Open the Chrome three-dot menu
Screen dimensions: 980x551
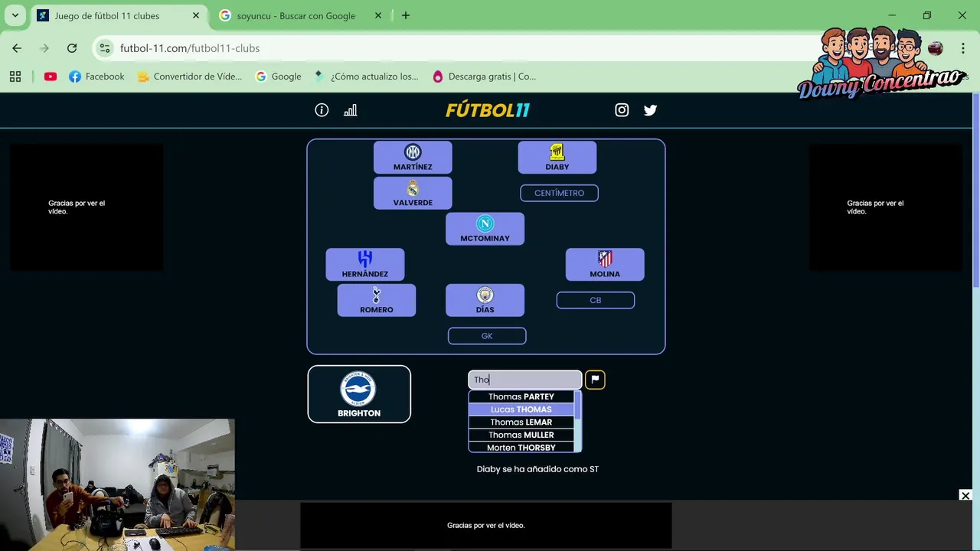coord(962,48)
